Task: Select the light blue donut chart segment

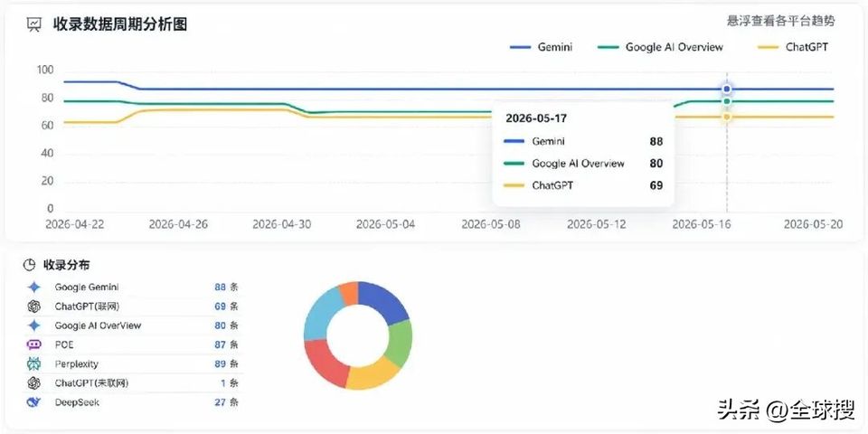Action: tap(322, 316)
